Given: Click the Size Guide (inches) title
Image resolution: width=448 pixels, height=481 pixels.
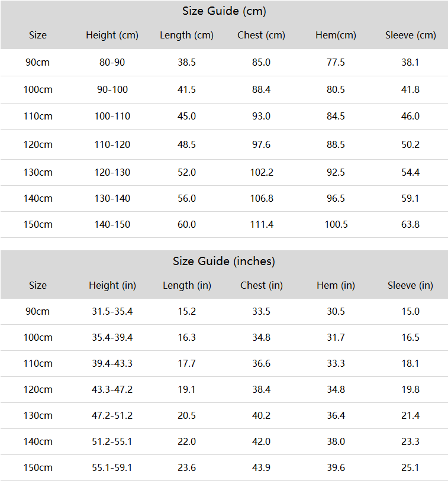Looking at the screenshot, I should click(224, 262).
